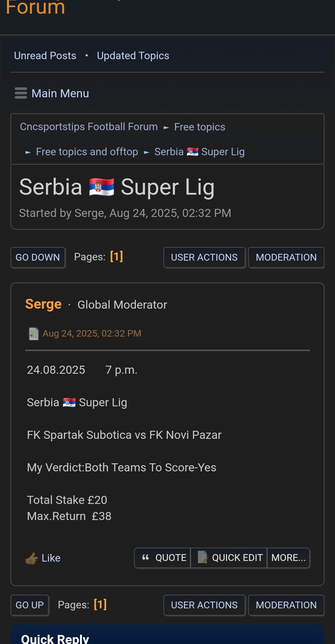Open Updated Topics

(133, 56)
